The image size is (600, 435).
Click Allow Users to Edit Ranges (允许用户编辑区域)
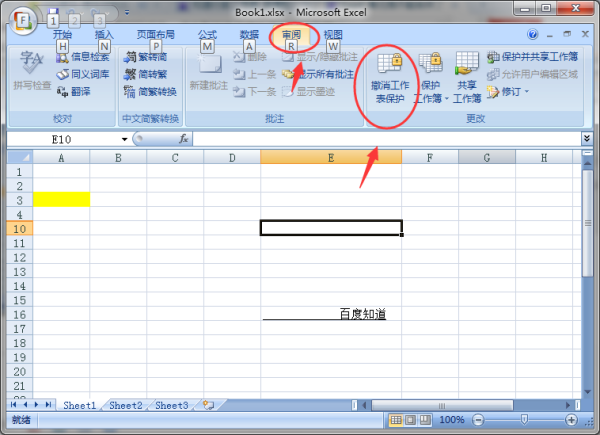click(x=532, y=74)
